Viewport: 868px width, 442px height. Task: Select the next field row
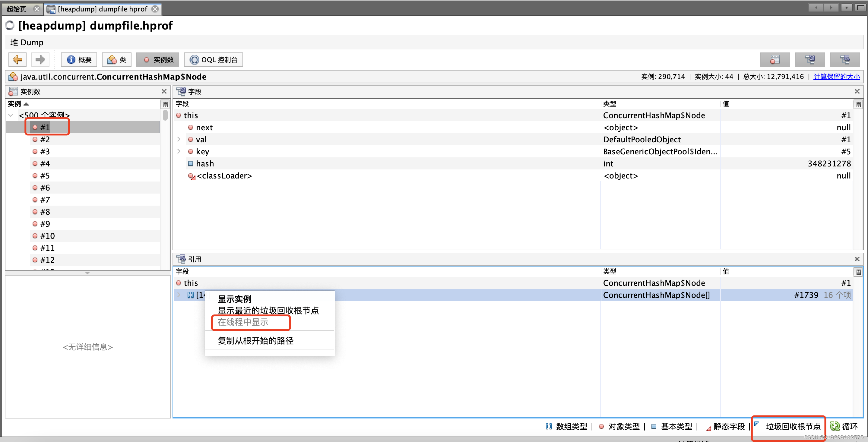(x=513, y=127)
